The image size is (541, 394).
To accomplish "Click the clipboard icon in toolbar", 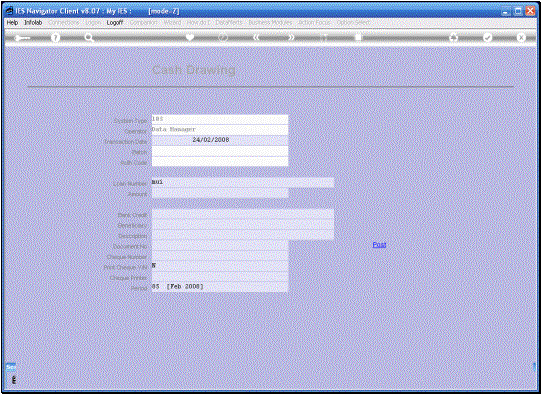I will click(358, 37).
